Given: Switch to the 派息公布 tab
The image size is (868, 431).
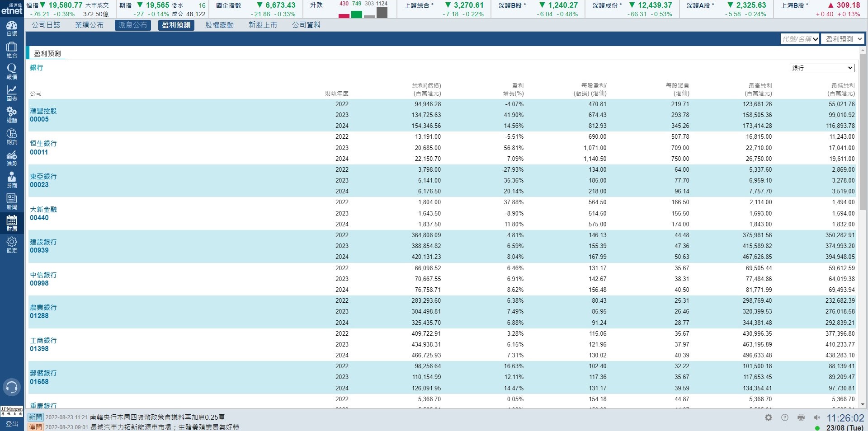Looking at the screenshot, I should (132, 25).
